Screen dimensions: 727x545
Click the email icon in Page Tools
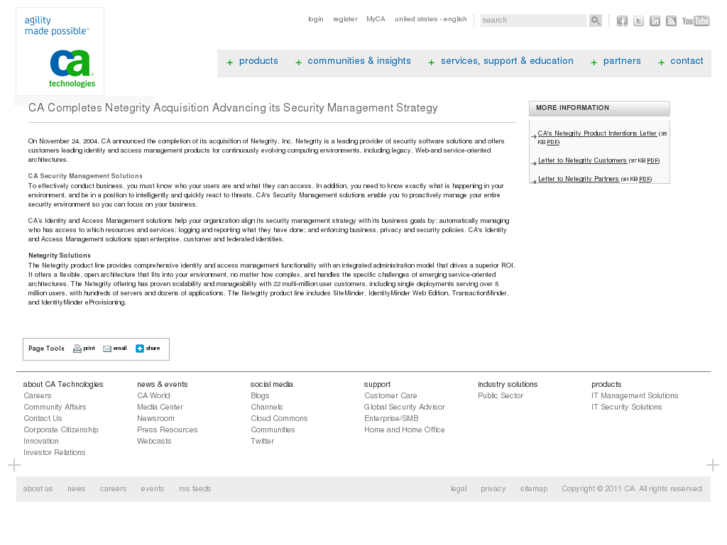coord(107,349)
